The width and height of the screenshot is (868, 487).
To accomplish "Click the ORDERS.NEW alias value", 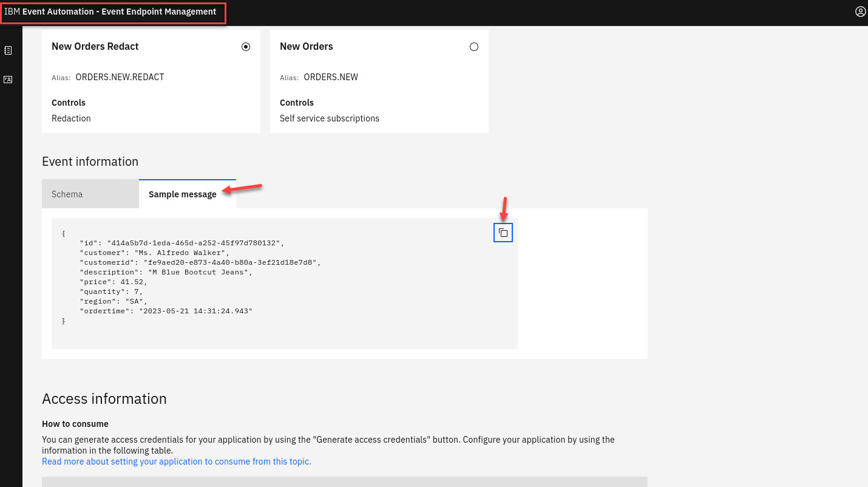I will [x=331, y=77].
